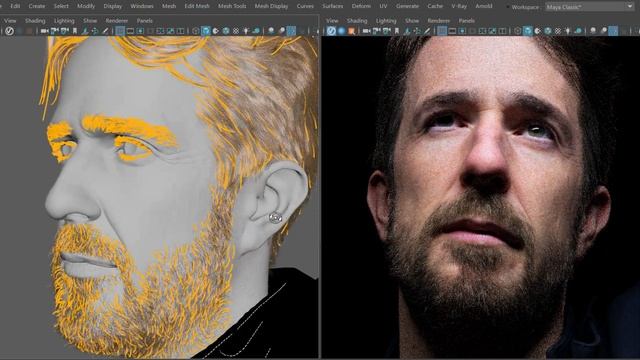
Task: Toggle Smooth Shade All in gray model viewport
Action: click(x=206, y=31)
